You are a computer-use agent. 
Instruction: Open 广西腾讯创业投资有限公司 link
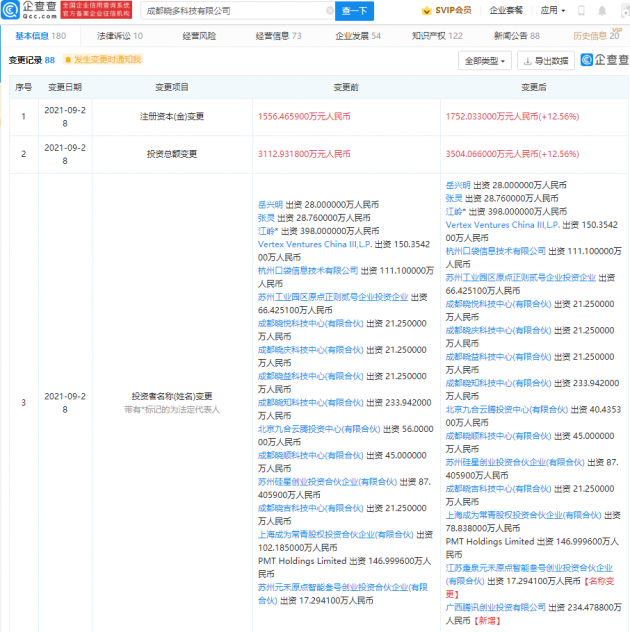[x=496, y=607]
